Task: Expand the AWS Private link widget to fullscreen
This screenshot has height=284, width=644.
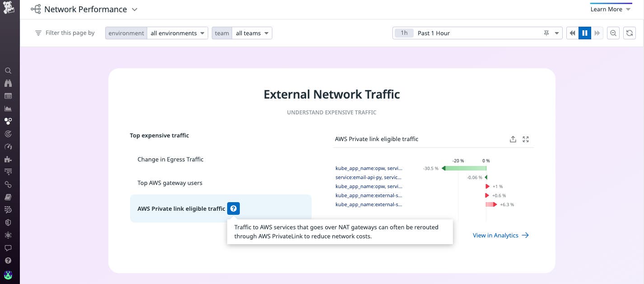Action: [x=525, y=139]
